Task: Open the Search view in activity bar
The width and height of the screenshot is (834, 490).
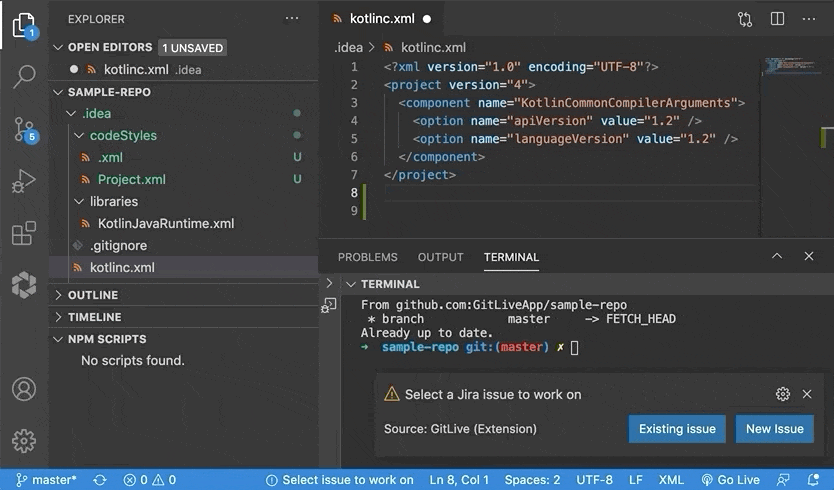Action: point(24,77)
